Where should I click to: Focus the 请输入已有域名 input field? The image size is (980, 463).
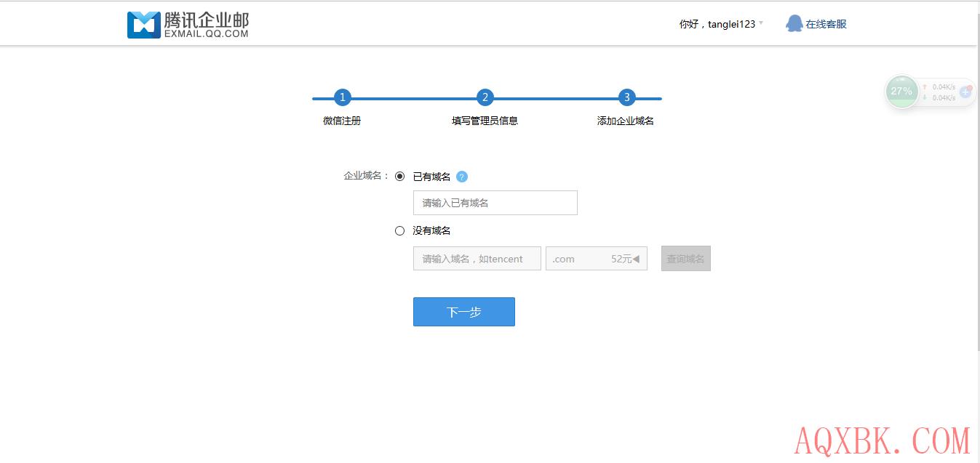point(495,203)
